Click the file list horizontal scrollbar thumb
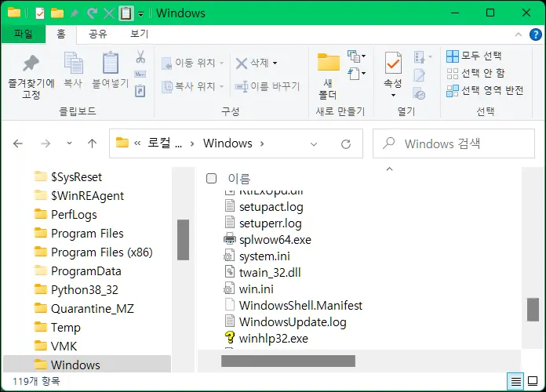 [289, 361]
